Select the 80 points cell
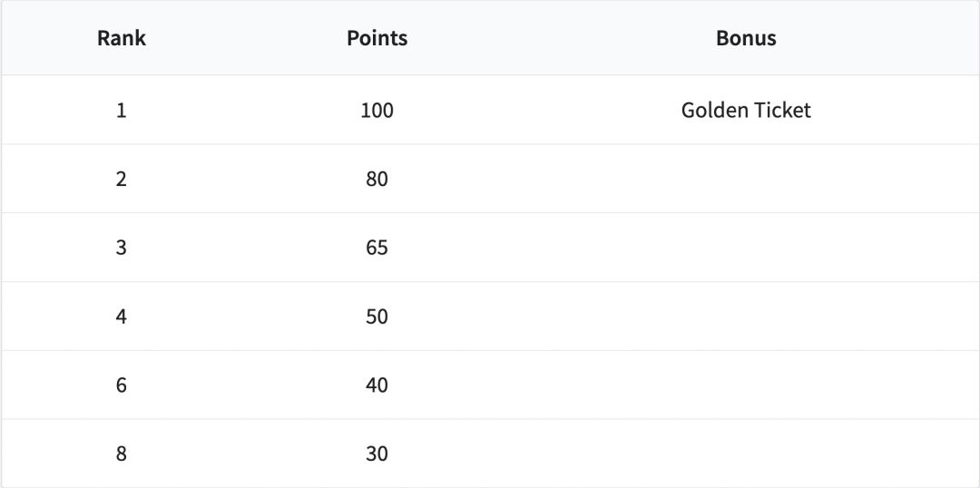The width and height of the screenshot is (980, 488). (377, 179)
